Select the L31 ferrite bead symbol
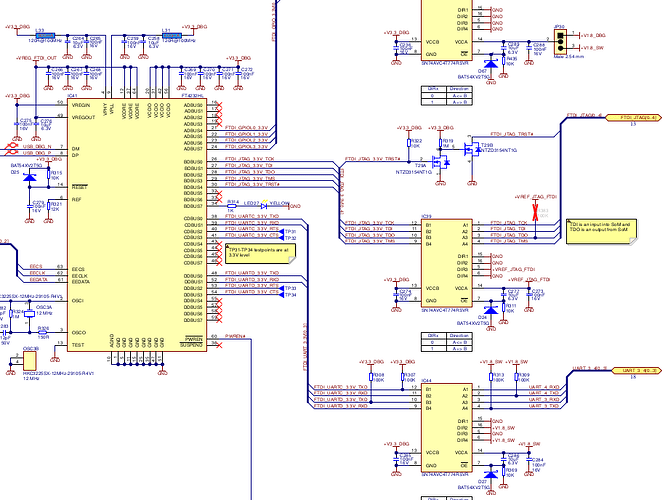Image resolution: width=667 pixels, height=500 pixels. pyautogui.click(x=172, y=35)
